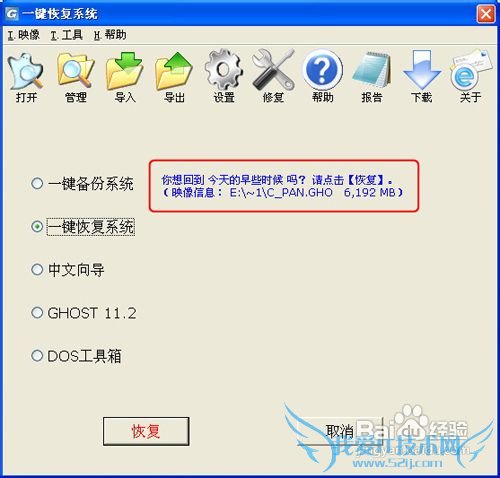Click the red 恢复 button

[146, 431]
